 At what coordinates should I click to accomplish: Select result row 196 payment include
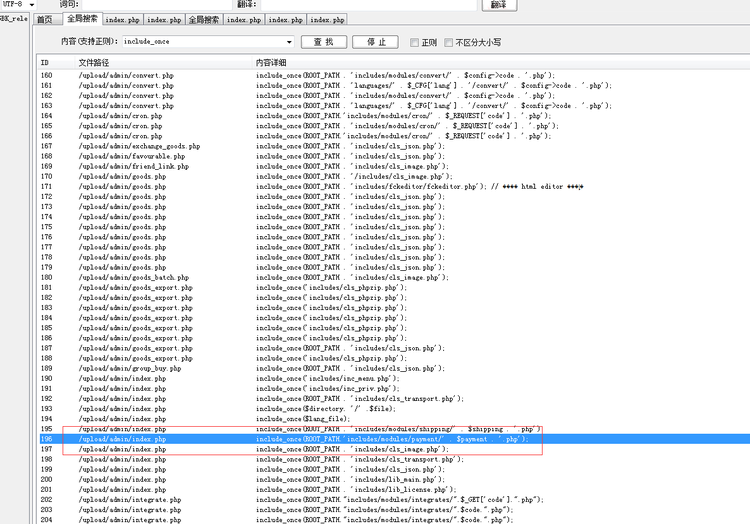[x=300, y=439]
